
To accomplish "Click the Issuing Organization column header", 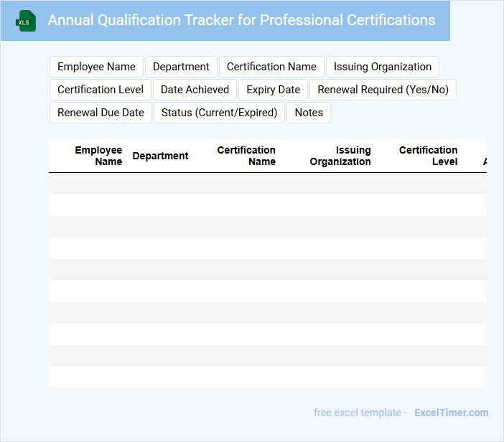I will (x=340, y=156).
